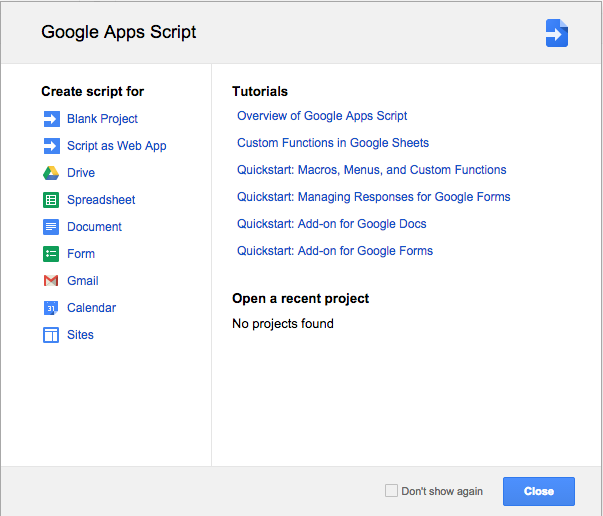Click the Blank Project arrow icon
This screenshot has height=516, width=603.
pos(51,119)
